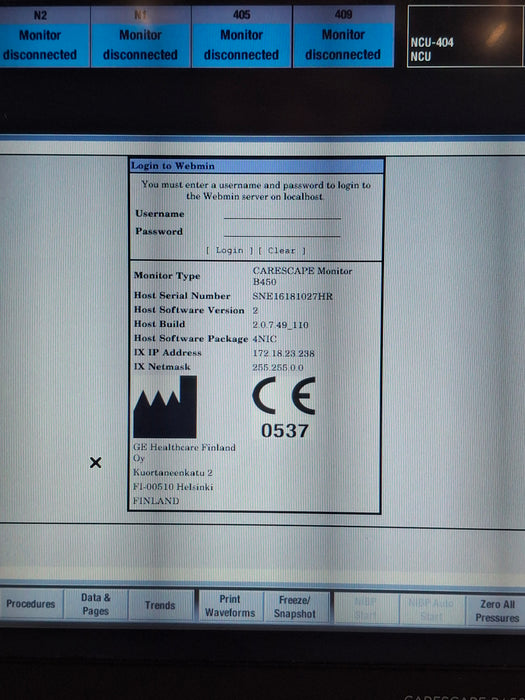
Task: Click the Host Software Version label
Action: (x=189, y=310)
